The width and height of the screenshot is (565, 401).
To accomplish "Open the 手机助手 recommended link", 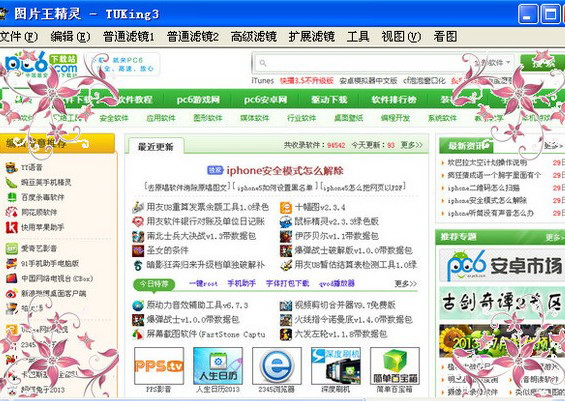I will (241, 284).
